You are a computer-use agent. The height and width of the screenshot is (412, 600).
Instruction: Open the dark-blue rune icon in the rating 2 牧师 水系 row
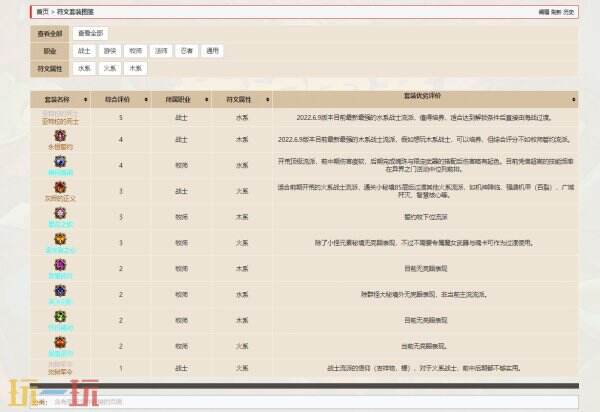coord(60,291)
